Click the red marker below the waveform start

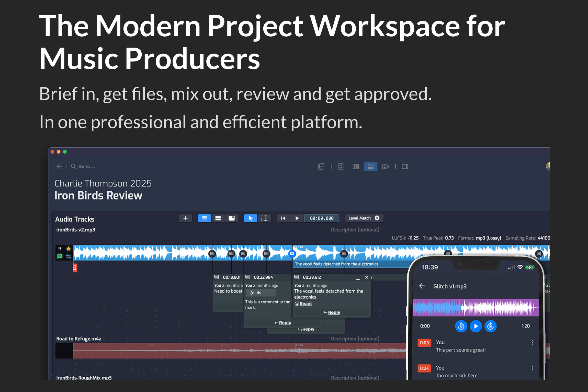click(75, 268)
